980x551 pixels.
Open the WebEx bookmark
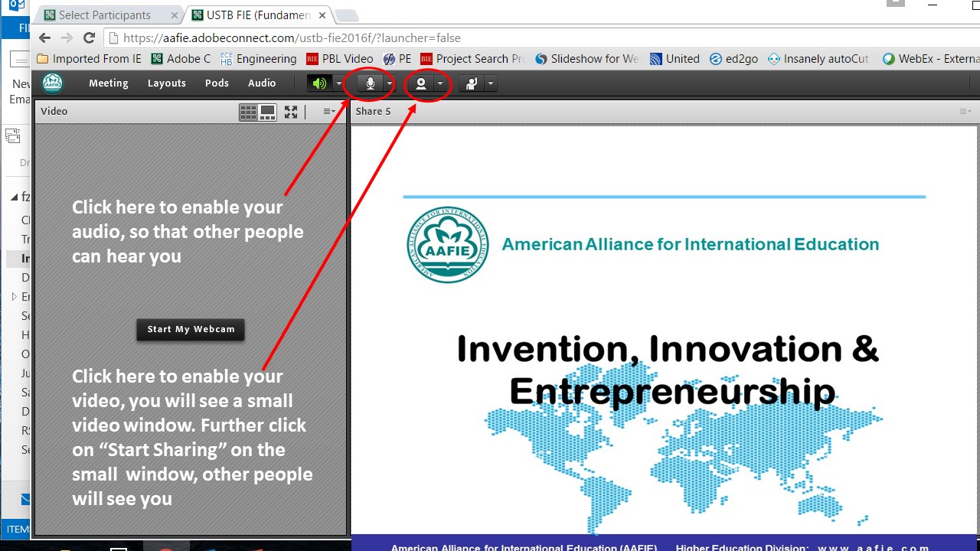[x=931, y=59]
